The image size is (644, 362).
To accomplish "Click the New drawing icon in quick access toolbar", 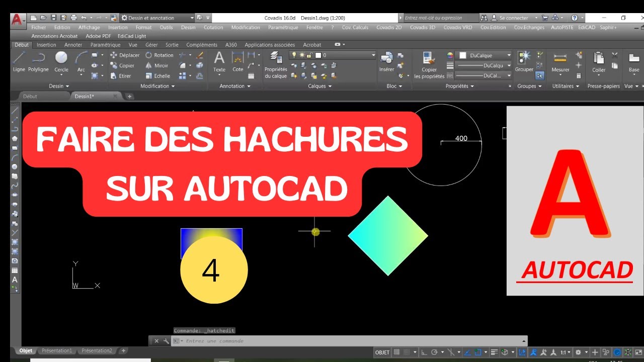I will 33,18.
